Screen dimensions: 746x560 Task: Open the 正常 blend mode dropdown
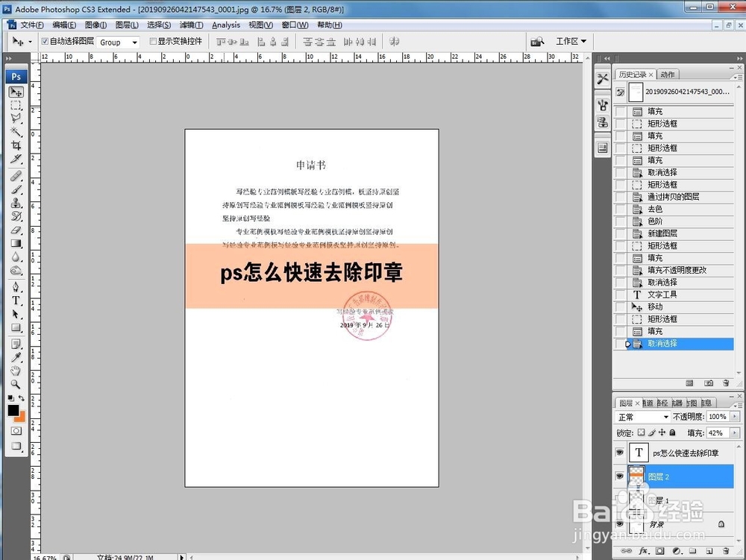[643, 417]
